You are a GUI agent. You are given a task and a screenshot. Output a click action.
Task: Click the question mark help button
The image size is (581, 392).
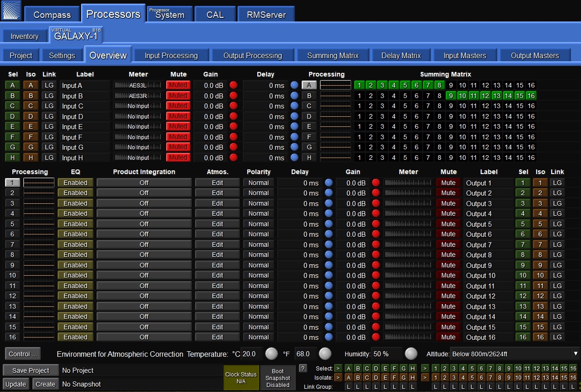[x=303, y=368]
